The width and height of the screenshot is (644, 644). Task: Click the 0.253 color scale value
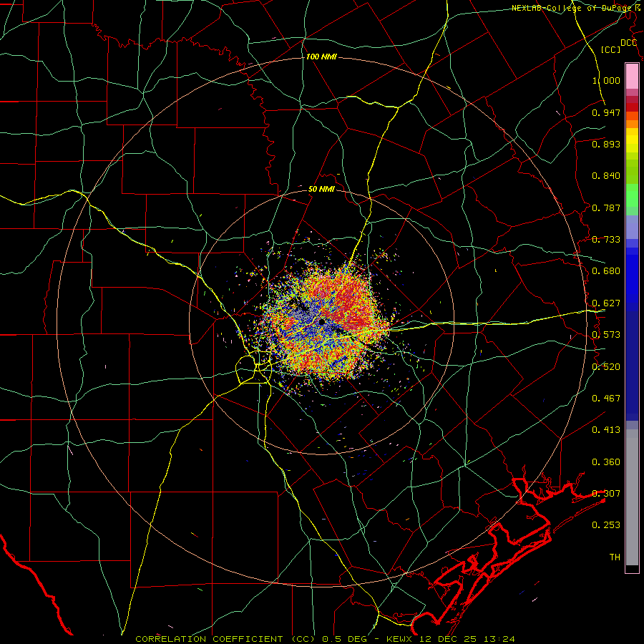pos(606,525)
